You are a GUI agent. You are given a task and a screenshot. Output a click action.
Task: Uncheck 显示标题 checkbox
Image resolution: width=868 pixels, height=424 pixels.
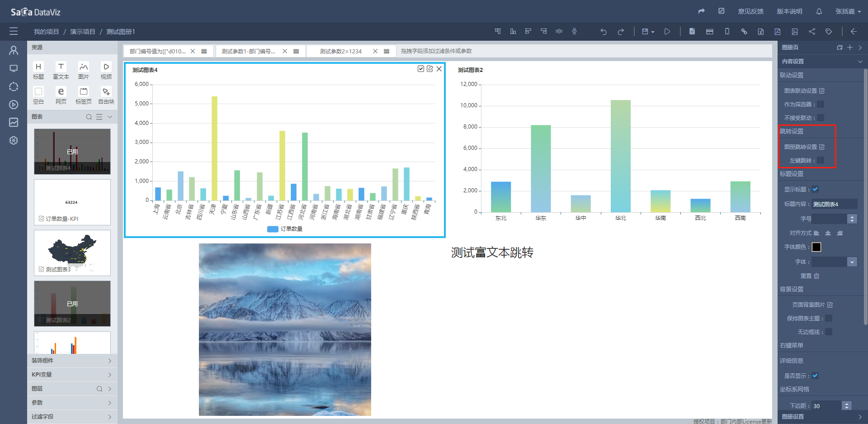[x=815, y=189]
